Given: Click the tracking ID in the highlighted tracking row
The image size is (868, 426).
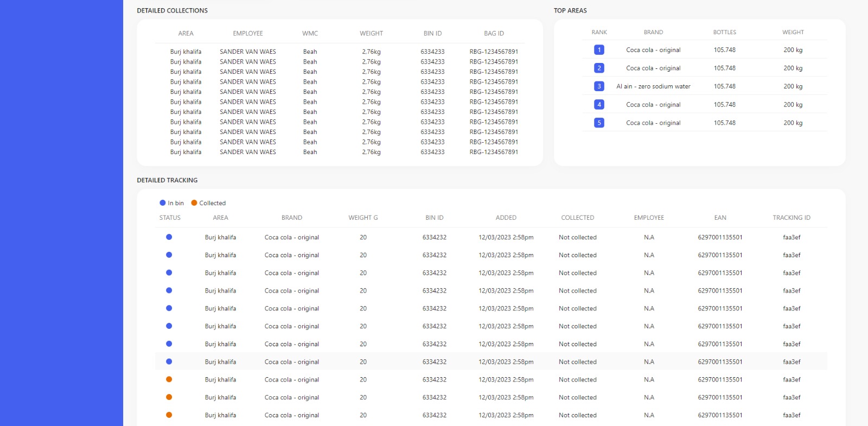Looking at the screenshot, I should (x=792, y=362).
